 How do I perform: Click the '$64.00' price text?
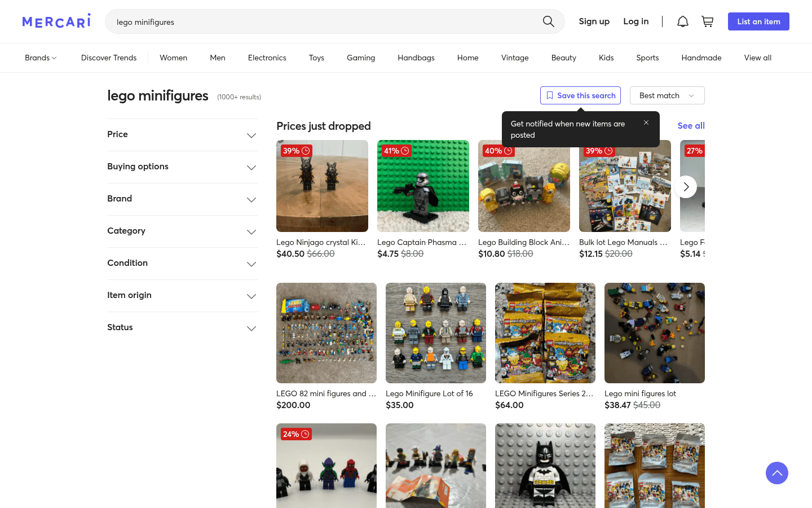coord(509,405)
